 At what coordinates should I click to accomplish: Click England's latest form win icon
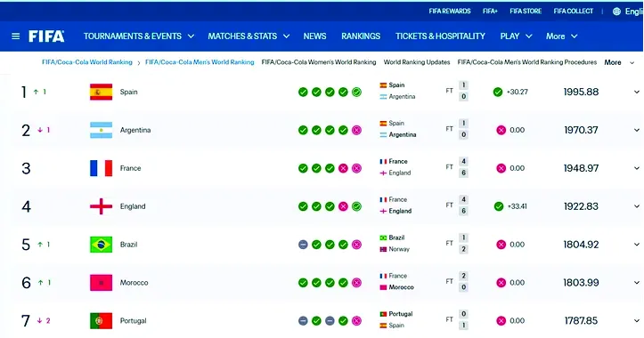point(356,206)
